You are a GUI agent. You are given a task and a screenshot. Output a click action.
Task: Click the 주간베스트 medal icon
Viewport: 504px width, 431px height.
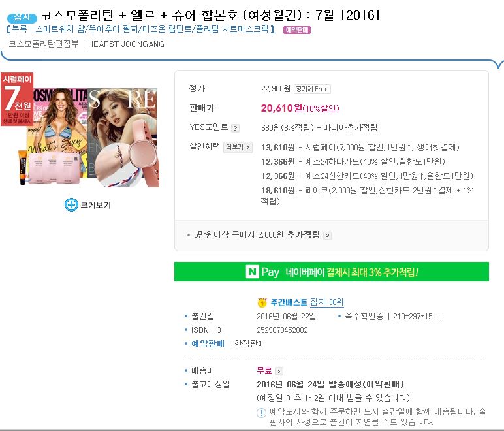(x=262, y=302)
